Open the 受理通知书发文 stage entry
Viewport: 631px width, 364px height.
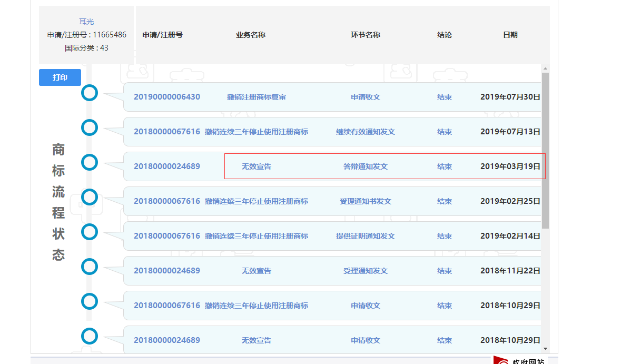click(366, 201)
